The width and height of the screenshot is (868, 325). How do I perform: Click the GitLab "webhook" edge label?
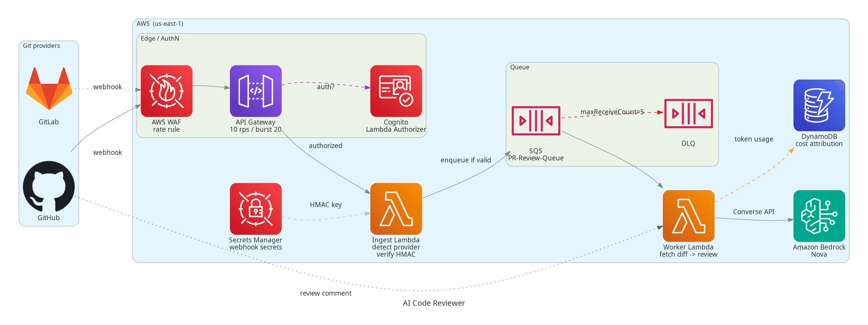[107, 87]
